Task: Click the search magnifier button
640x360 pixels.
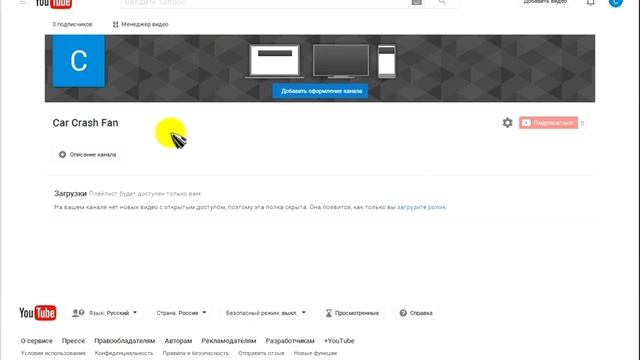Action: [x=442, y=2]
